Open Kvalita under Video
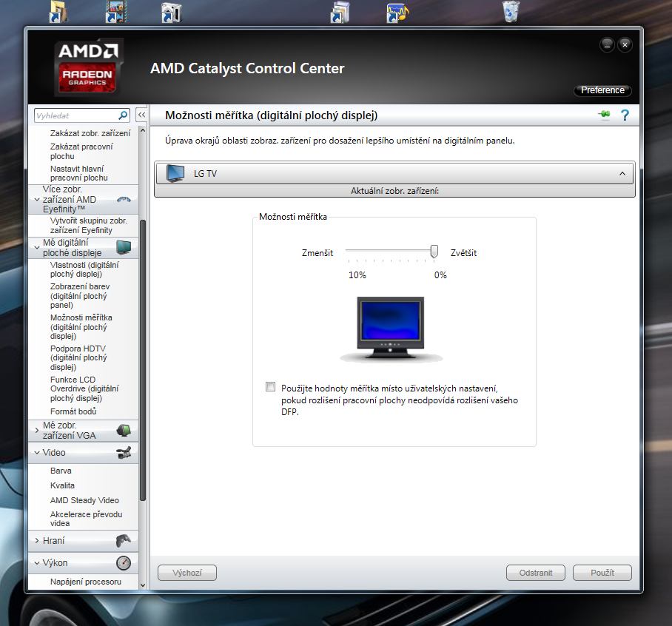Image resolution: width=672 pixels, height=626 pixels. click(x=62, y=485)
